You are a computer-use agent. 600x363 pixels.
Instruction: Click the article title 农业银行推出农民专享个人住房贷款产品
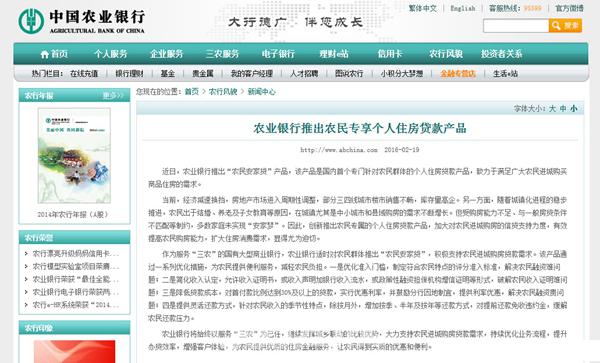360,128
